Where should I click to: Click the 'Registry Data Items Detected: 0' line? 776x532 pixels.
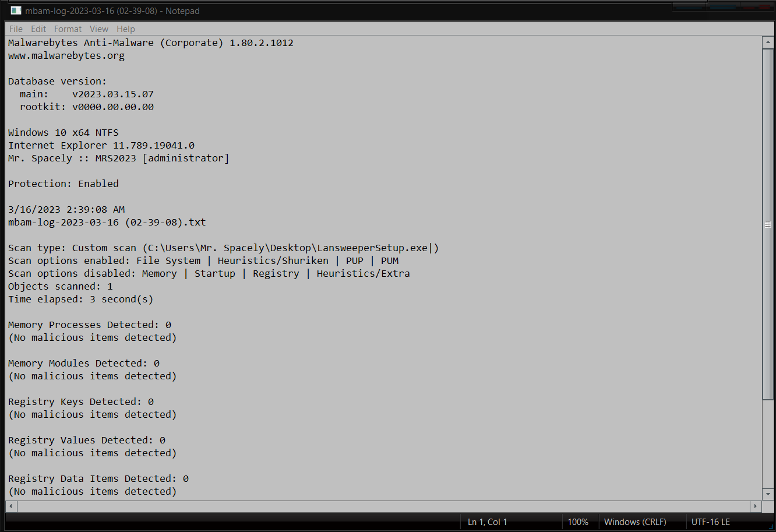[98, 479]
